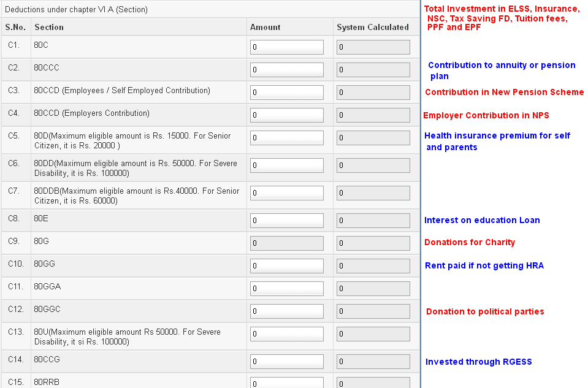Click the 80DD severe disability description

pos(136,169)
